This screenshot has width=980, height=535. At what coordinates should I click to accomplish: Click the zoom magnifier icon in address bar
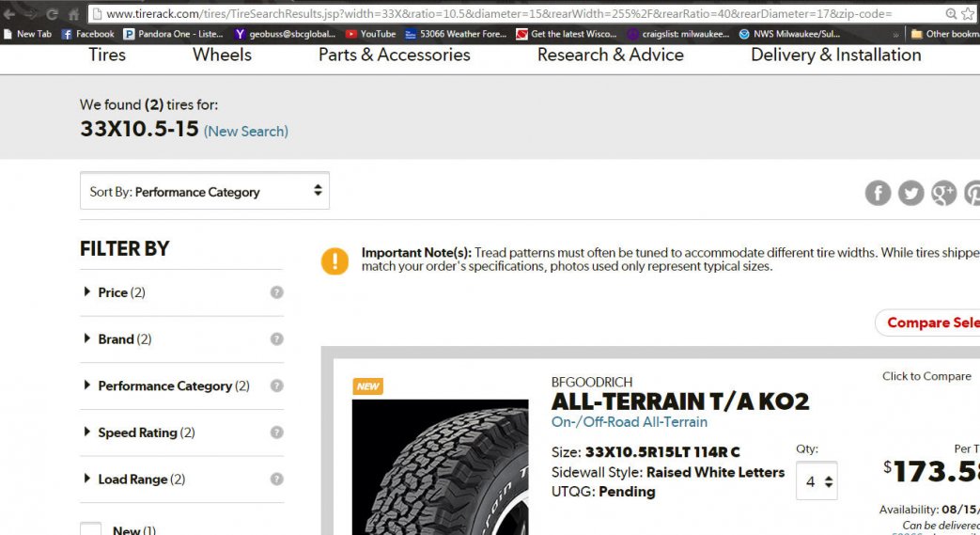(x=951, y=14)
